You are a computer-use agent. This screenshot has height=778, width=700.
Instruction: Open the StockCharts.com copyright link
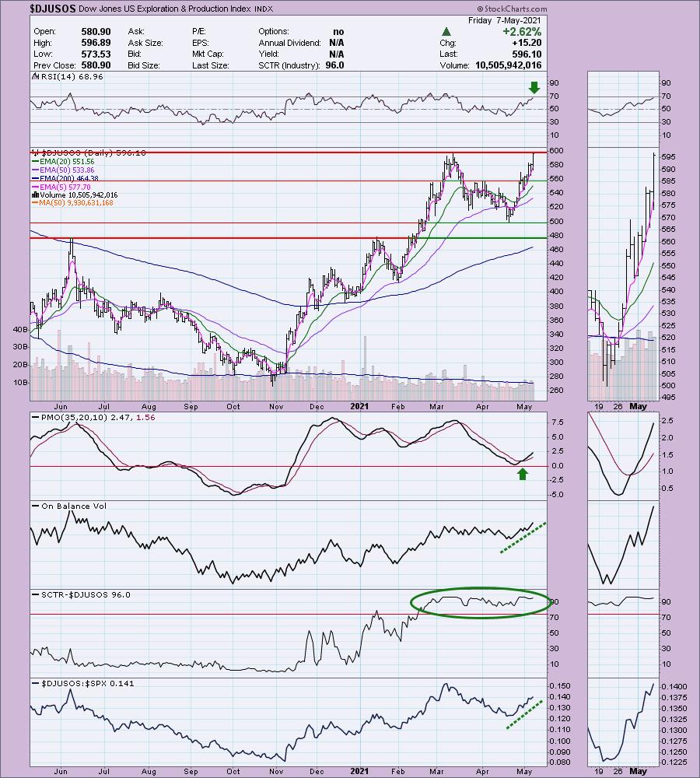click(513, 9)
